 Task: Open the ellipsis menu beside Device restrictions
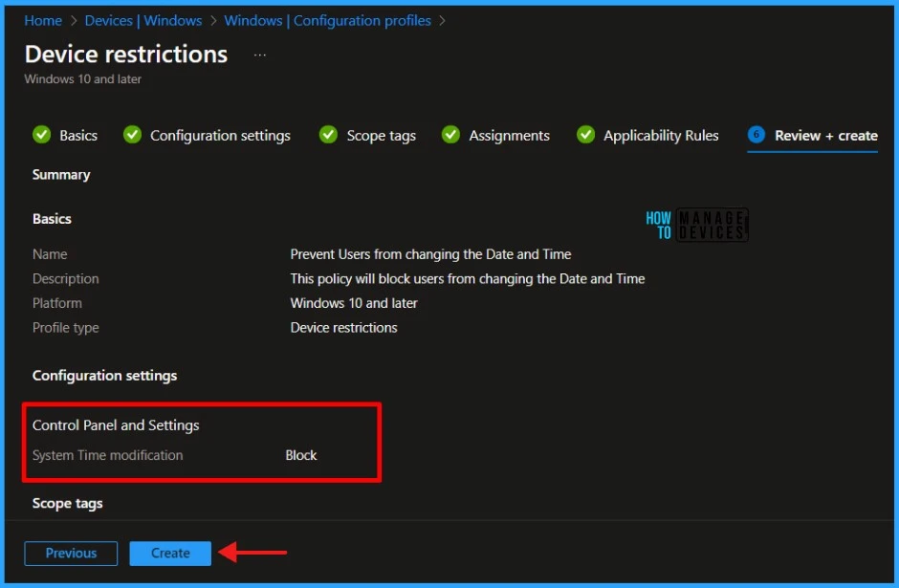tap(260, 55)
